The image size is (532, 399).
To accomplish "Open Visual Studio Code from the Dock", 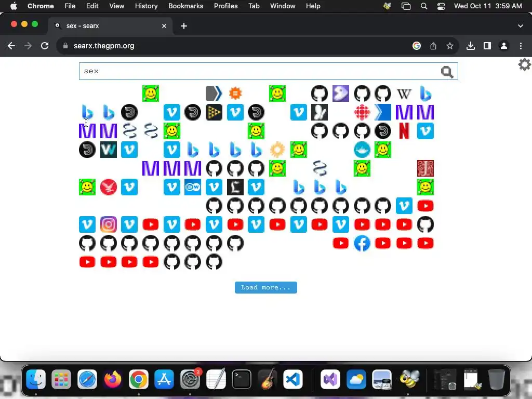I will [x=293, y=379].
